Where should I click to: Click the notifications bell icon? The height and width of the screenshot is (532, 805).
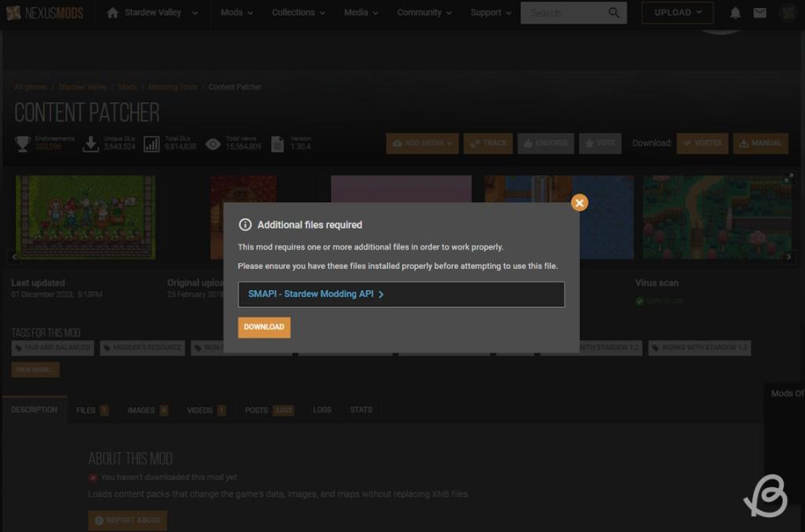[x=735, y=13]
